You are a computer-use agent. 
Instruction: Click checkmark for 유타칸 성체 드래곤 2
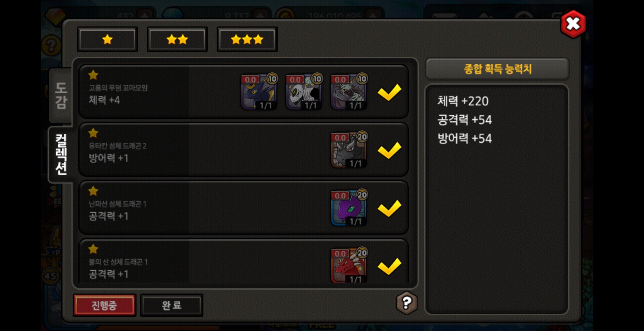click(x=389, y=150)
